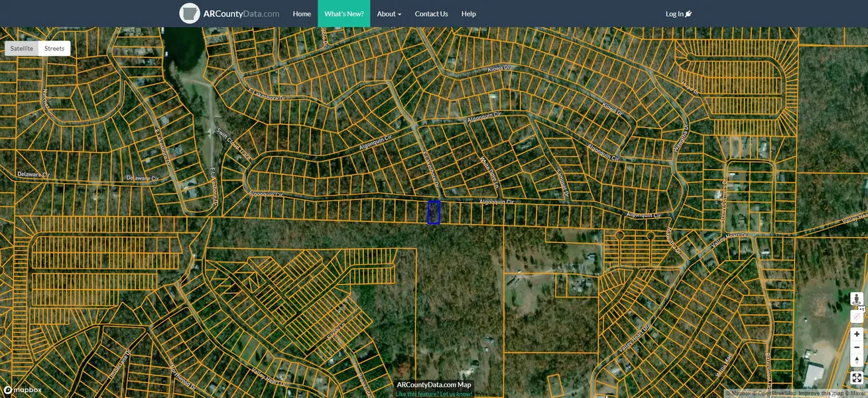The image size is (868, 398).
Task: Switch map to Streets view
Action: [x=54, y=48]
